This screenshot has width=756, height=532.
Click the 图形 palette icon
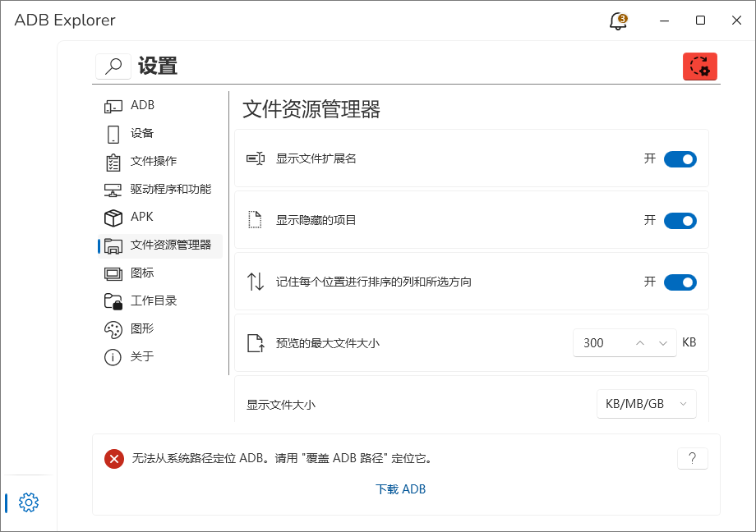(113, 329)
